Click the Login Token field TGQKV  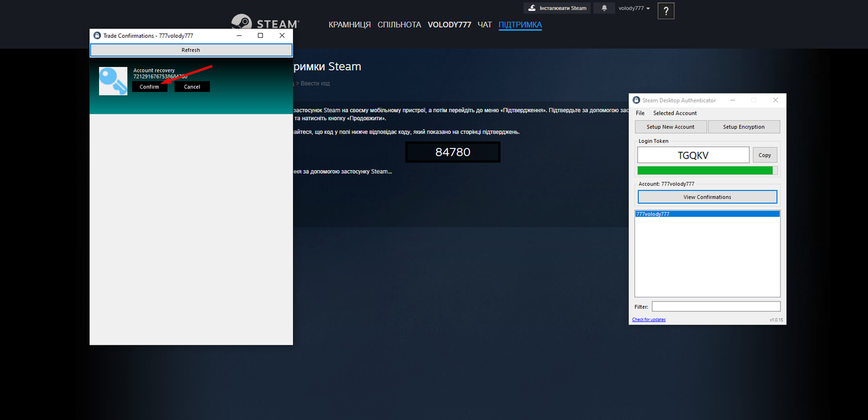tap(693, 155)
